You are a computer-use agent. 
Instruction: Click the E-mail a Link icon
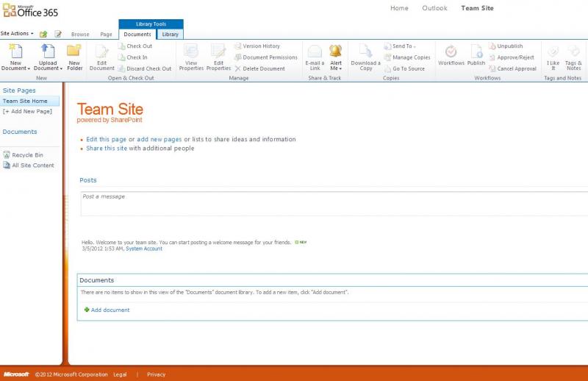pyautogui.click(x=315, y=51)
